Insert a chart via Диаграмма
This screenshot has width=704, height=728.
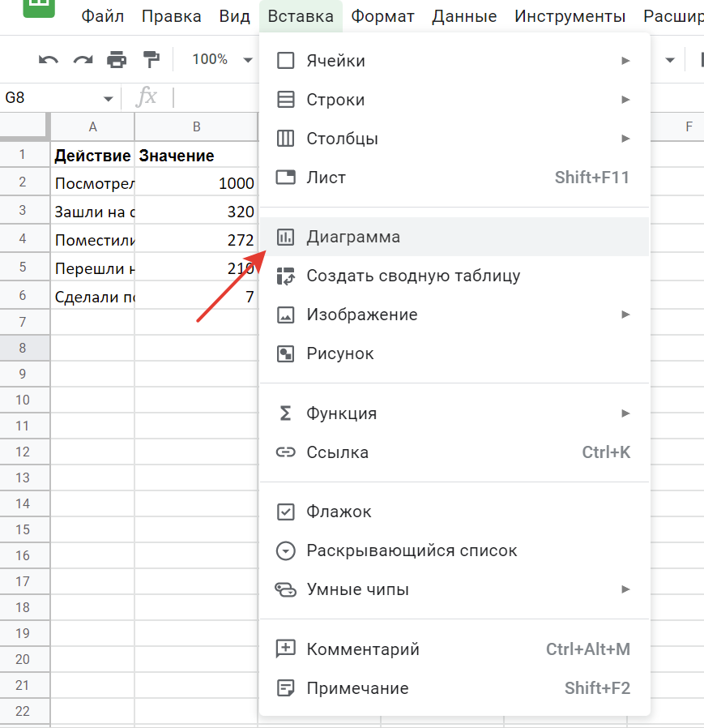(353, 237)
